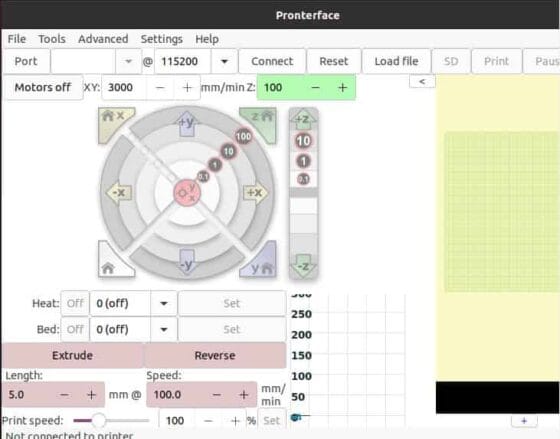This screenshot has width=560, height=439.
Task: Click the Speed field showing 100.0
Action: point(175,395)
